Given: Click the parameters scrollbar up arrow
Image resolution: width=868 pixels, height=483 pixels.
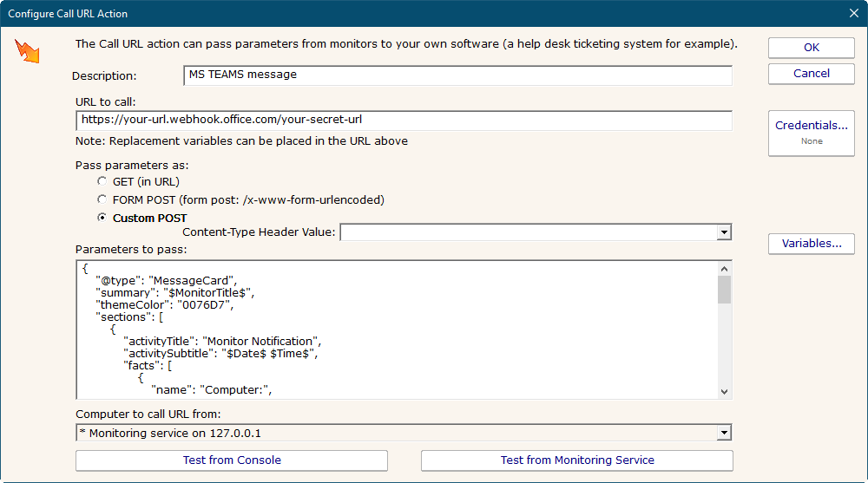Looking at the screenshot, I should point(724,268).
